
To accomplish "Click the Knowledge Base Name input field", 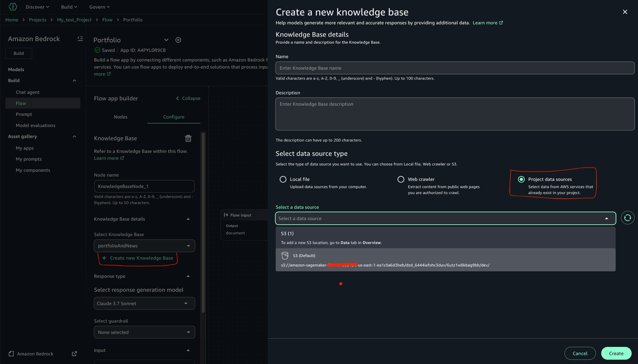I will coord(455,68).
